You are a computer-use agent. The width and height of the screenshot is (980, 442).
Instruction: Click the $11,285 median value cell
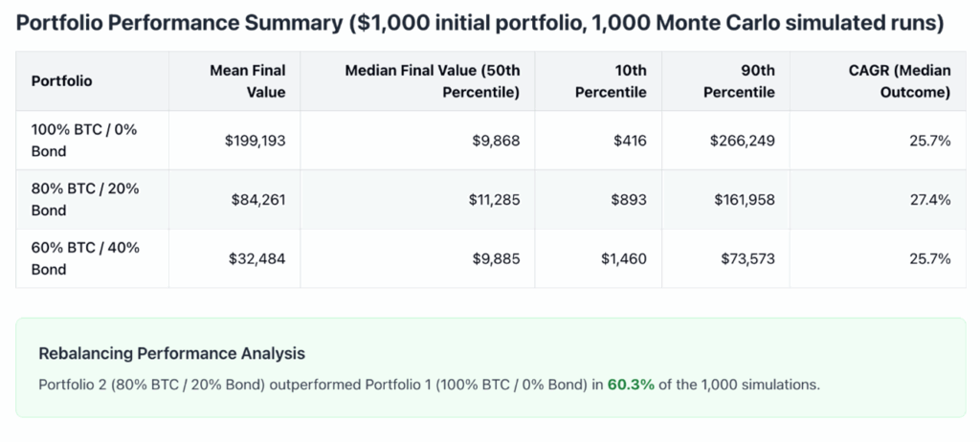[495, 200]
